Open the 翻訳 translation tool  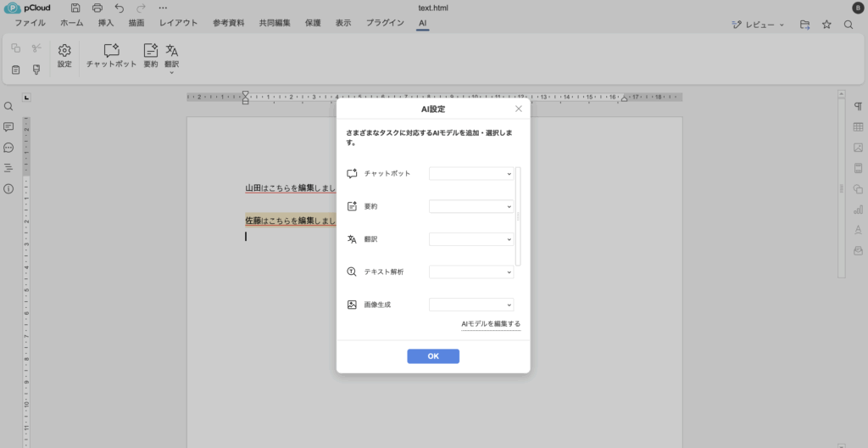pos(171,55)
